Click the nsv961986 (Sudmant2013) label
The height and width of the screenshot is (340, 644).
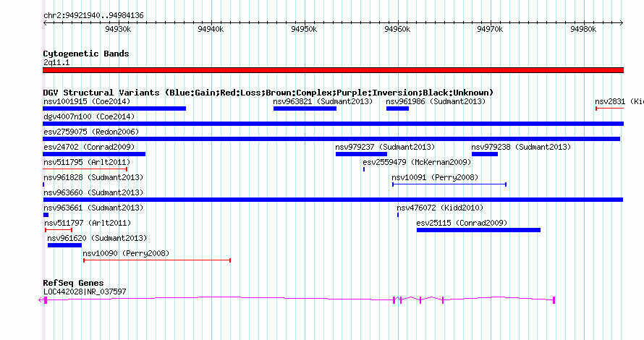pyautogui.click(x=436, y=101)
